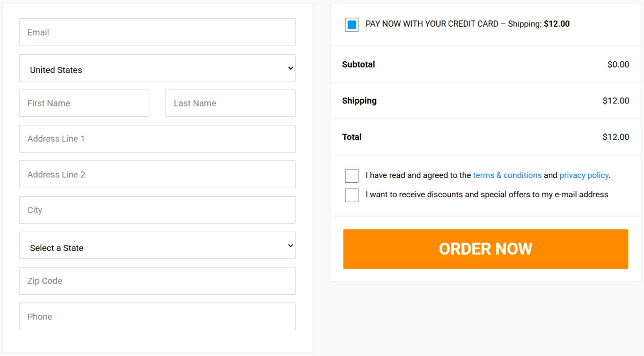This screenshot has height=356, width=644.
Task: View the privacy policy
Action: pos(583,175)
